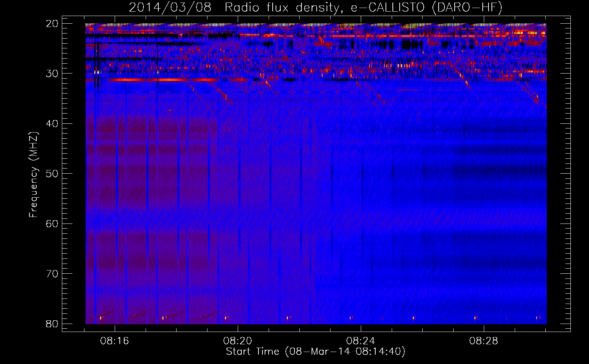Click the plot title '2014/03/08 Radio flux density'
Screen dimensions: 589x364
click(316, 8)
